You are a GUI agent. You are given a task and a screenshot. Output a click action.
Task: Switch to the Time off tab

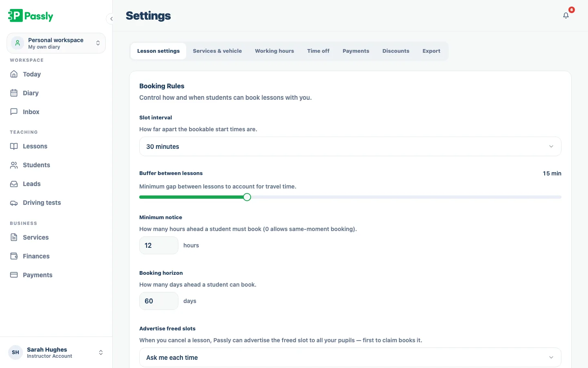click(x=318, y=51)
